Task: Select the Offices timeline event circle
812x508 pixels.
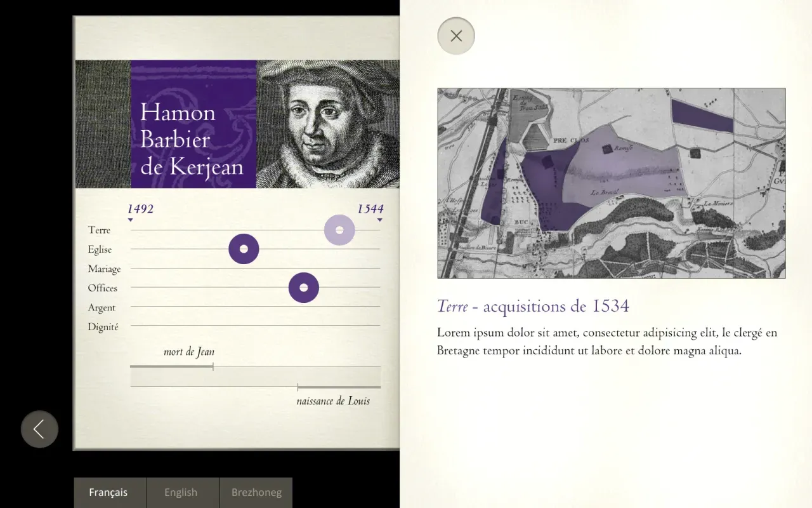Action: click(304, 288)
